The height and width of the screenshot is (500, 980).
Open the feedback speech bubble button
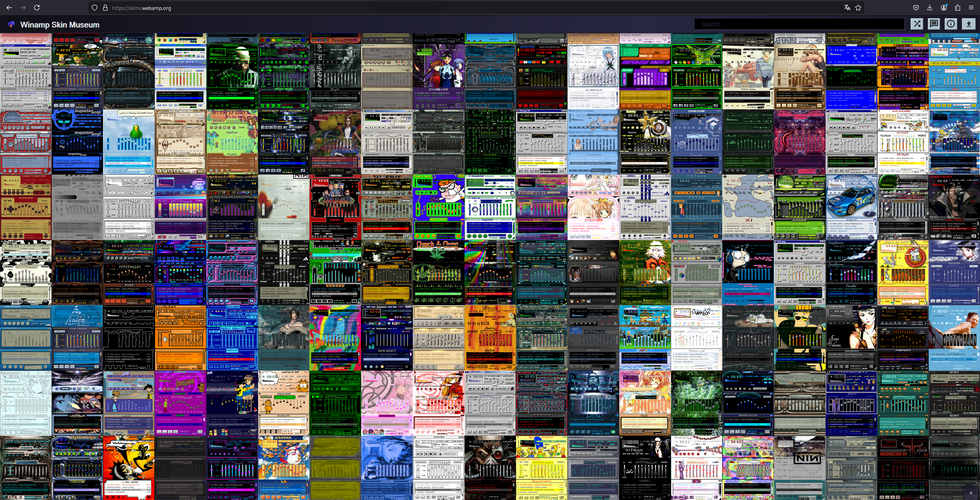click(x=934, y=24)
